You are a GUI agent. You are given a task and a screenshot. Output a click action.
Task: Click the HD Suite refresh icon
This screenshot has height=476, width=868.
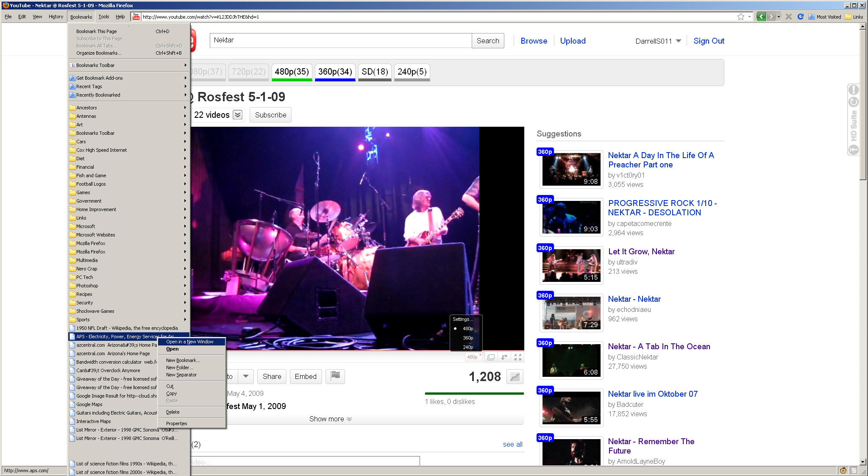853,102
